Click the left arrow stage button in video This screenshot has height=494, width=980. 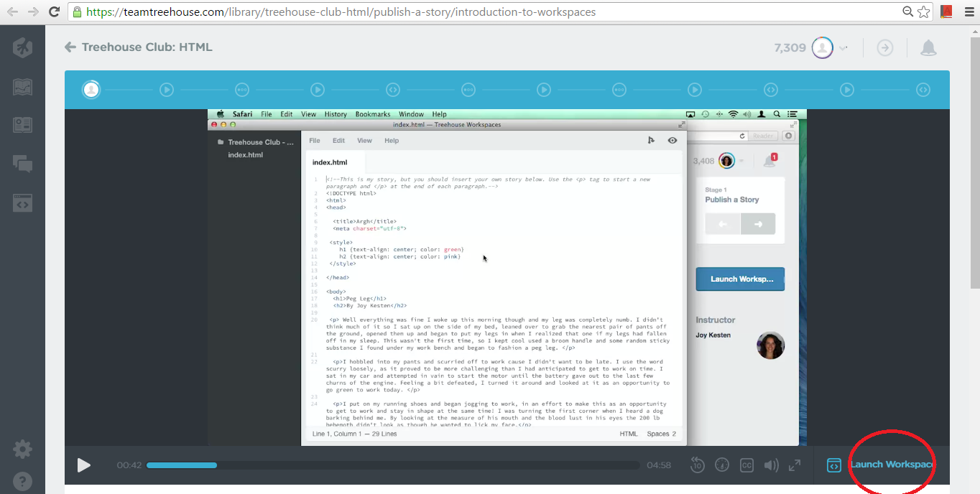coord(723,224)
